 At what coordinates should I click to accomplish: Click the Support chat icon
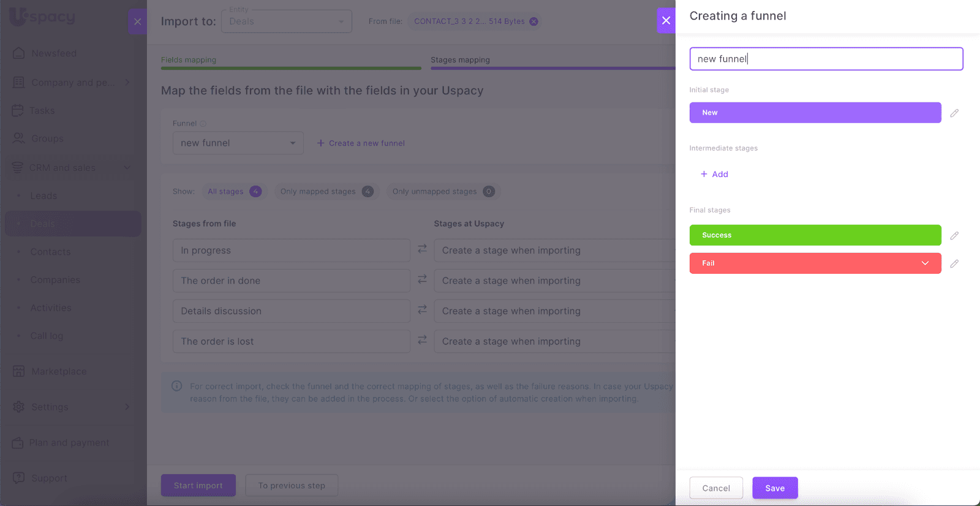coord(19,478)
